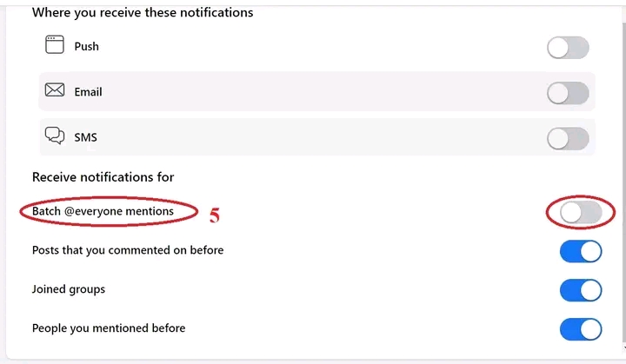
Task: Click the Email envelope icon
Action: 56,90
